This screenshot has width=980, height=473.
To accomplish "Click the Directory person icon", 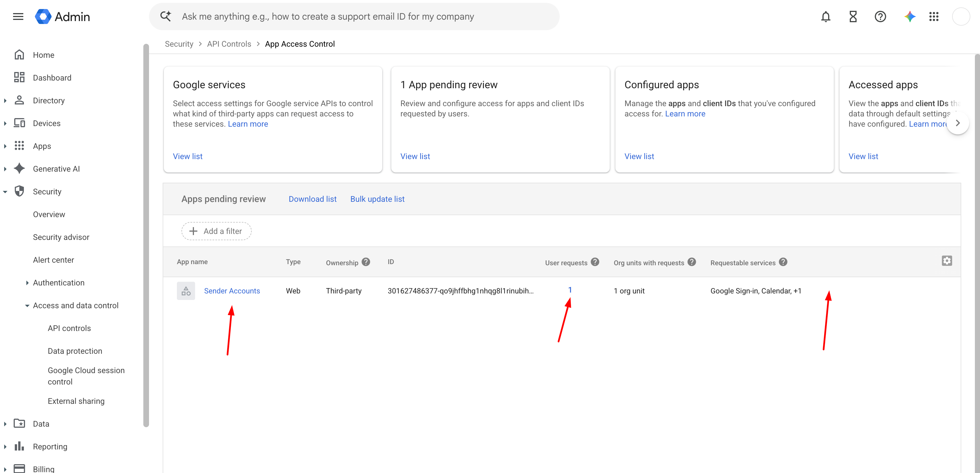I will (19, 100).
